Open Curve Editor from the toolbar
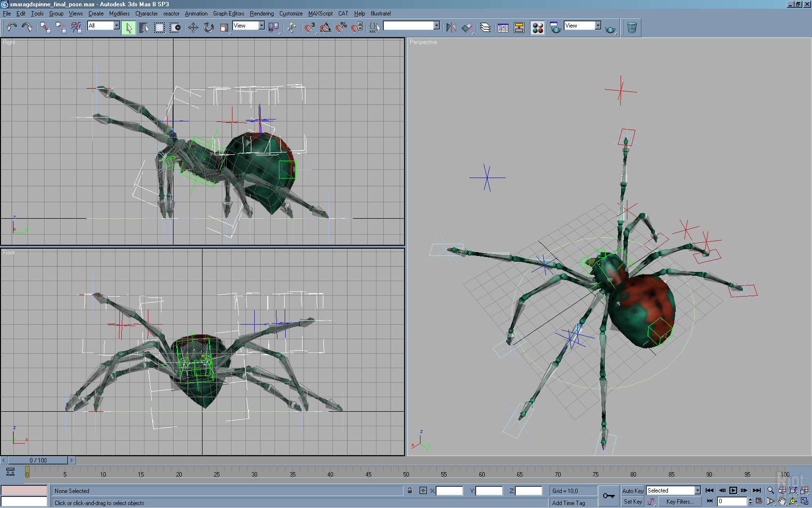The height and width of the screenshot is (508, 812). click(503, 28)
